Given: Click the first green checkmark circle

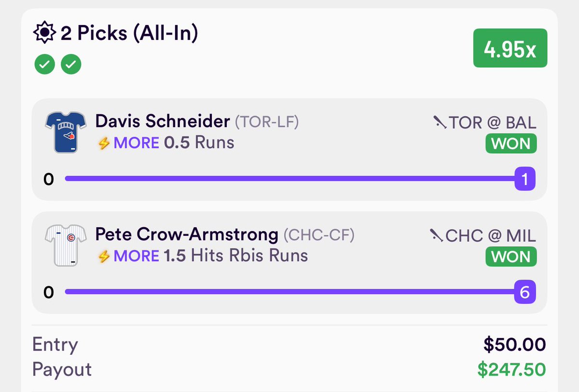Looking at the screenshot, I should [x=44, y=64].
